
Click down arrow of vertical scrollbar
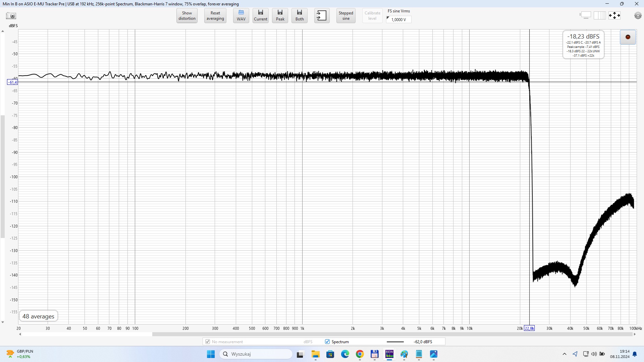click(3, 322)
